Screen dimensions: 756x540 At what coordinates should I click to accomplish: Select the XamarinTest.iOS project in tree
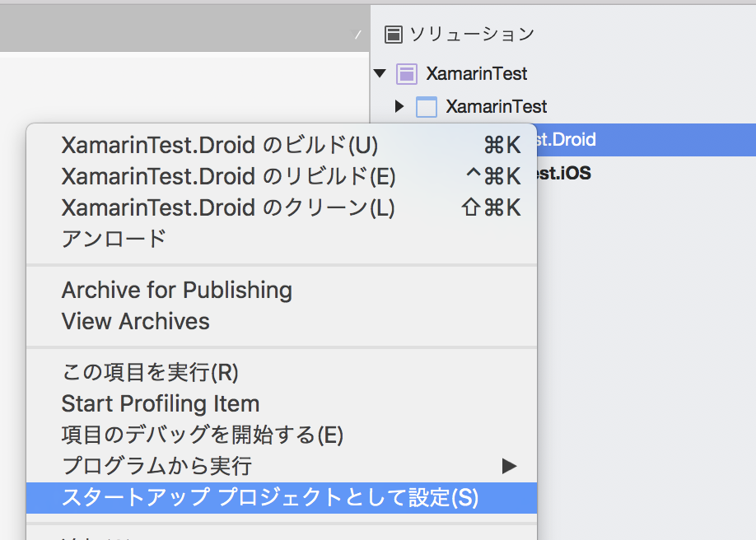point(564,173)
